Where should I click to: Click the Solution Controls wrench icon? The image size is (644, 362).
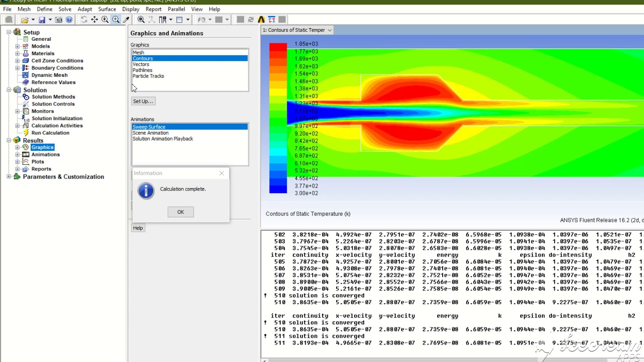pyautogui.click(x=25, y=104)
